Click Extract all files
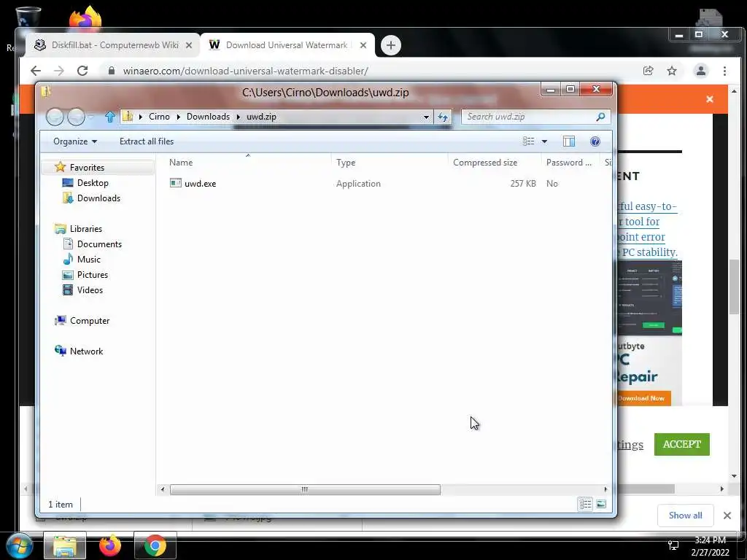 point(147,141)
